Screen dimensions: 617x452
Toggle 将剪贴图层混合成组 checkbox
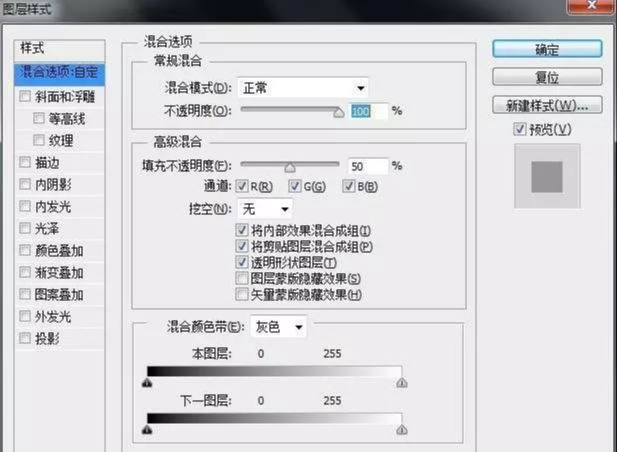(241, 246)
